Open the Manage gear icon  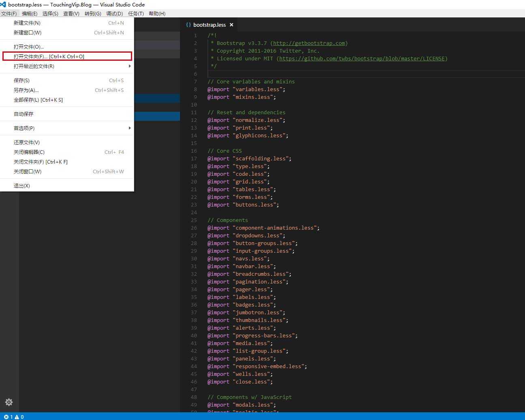click(9, 402)
